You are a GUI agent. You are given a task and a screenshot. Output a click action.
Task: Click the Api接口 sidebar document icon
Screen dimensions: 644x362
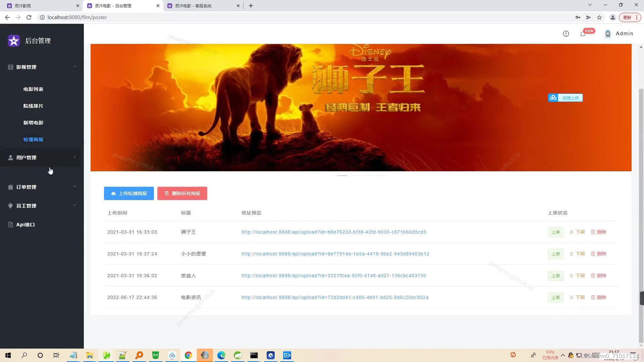click(x=10, y=225)
